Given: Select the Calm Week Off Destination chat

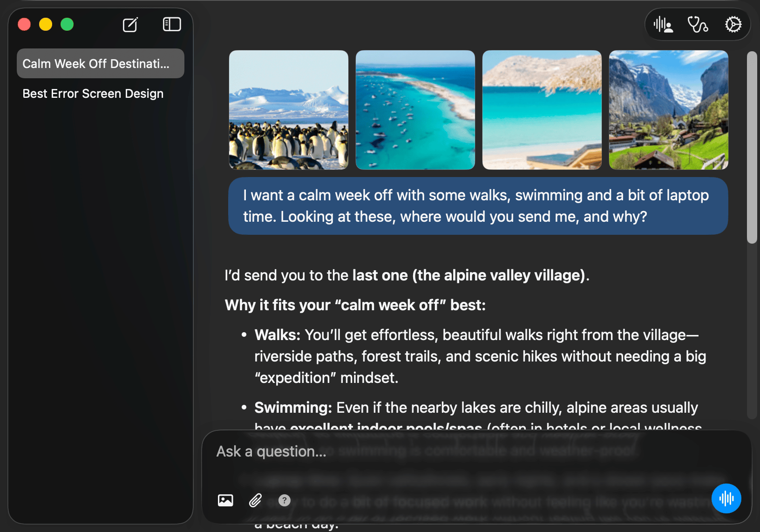Looking at the screenshot, I should pyautogui.click(x=100, y=64).
